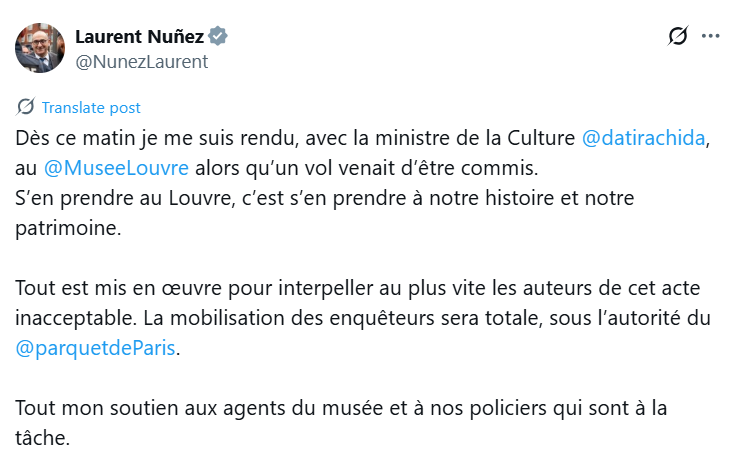Click the verified badge beside Laurent Nuñez
The image size is (733, 457).
218,37
